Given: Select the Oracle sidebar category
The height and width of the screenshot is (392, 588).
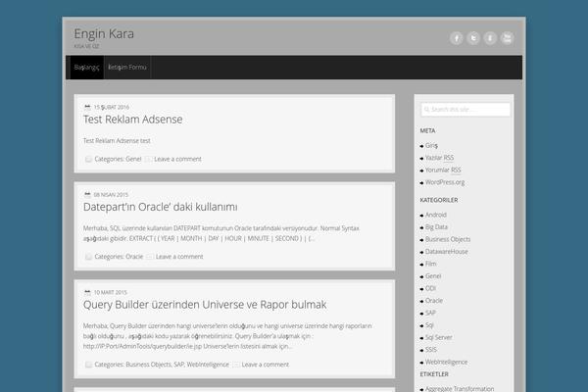Looking at the screenshot, I should (434, 301).
